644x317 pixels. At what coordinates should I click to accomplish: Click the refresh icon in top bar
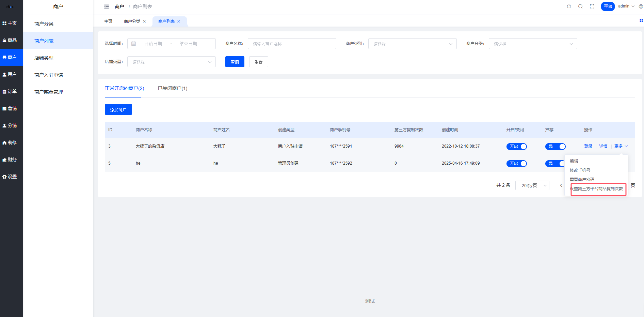pyautogui.click(x=569, y=6)
